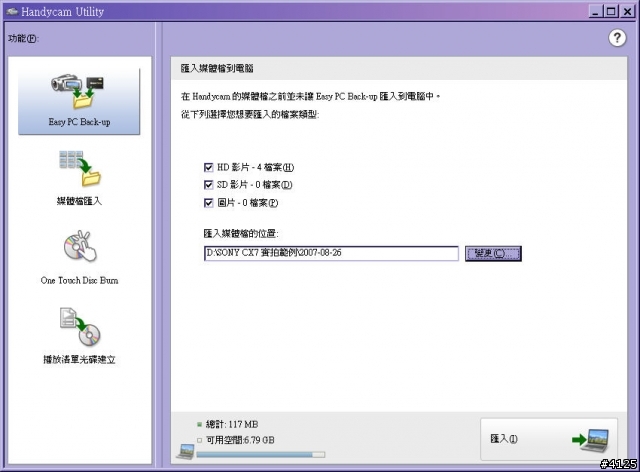
Task: Maximize the Handycam Utility window
Action: (x=611, y=11)
